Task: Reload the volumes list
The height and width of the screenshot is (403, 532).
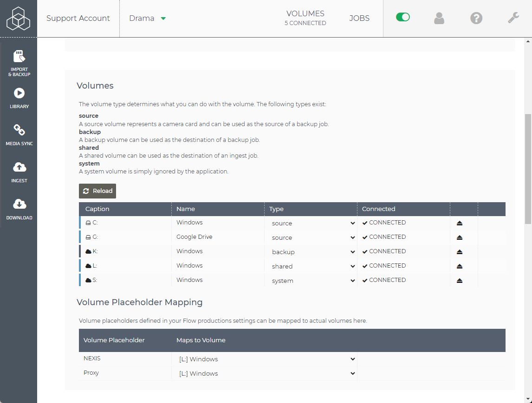Action: pos(97,191)
